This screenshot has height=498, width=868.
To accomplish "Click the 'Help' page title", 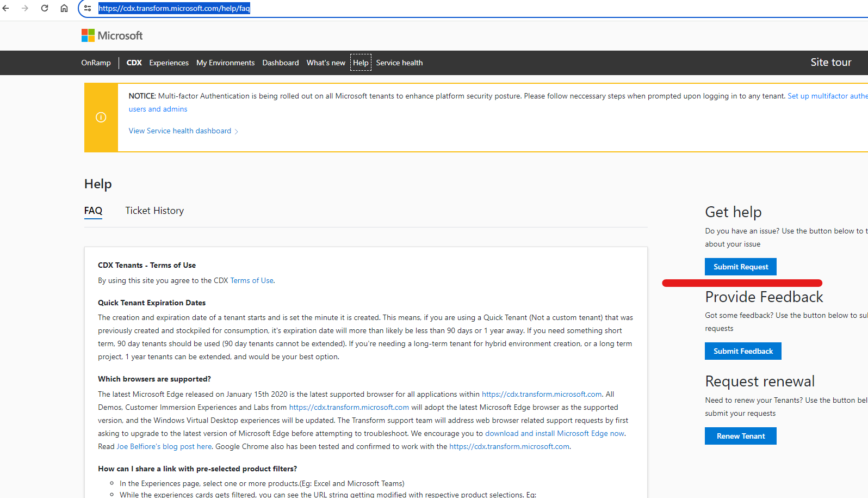I will click(x=98, y=184).
